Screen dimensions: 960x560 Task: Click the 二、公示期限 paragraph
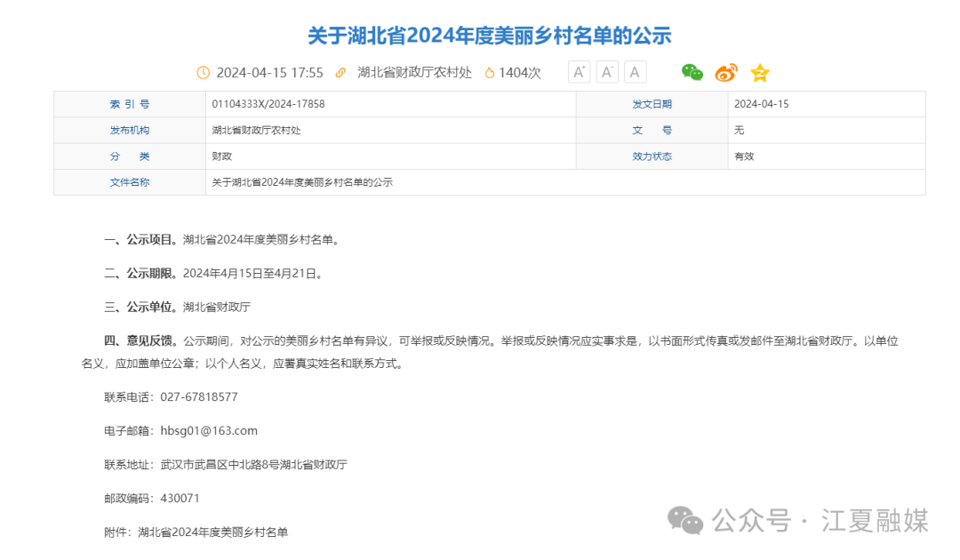(214, 274)
